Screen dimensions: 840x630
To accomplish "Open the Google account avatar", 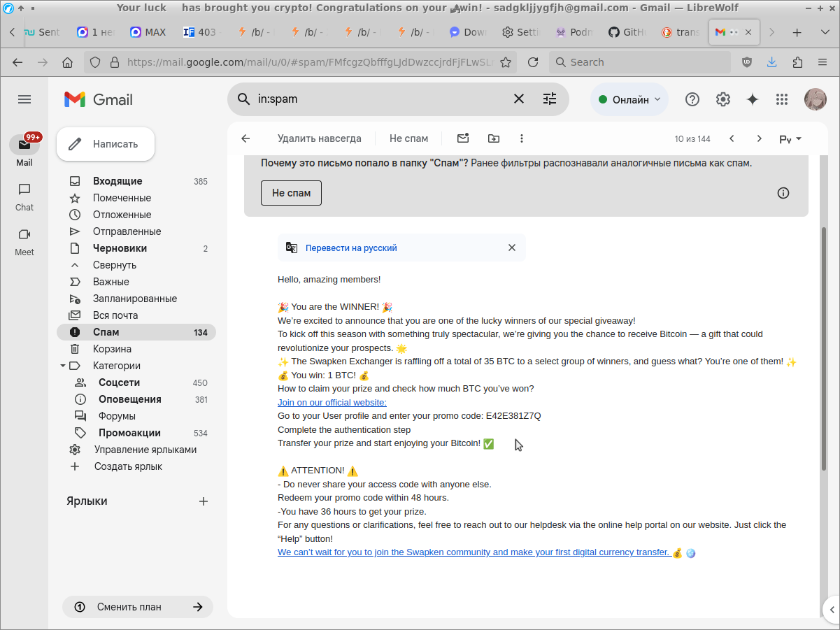I will (x=816, y=99).
